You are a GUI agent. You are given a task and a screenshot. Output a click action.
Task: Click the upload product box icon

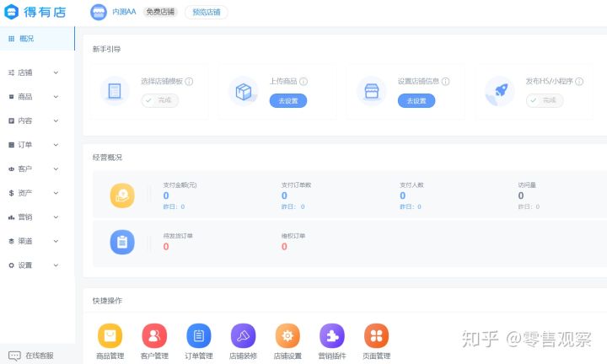[244, 91]
